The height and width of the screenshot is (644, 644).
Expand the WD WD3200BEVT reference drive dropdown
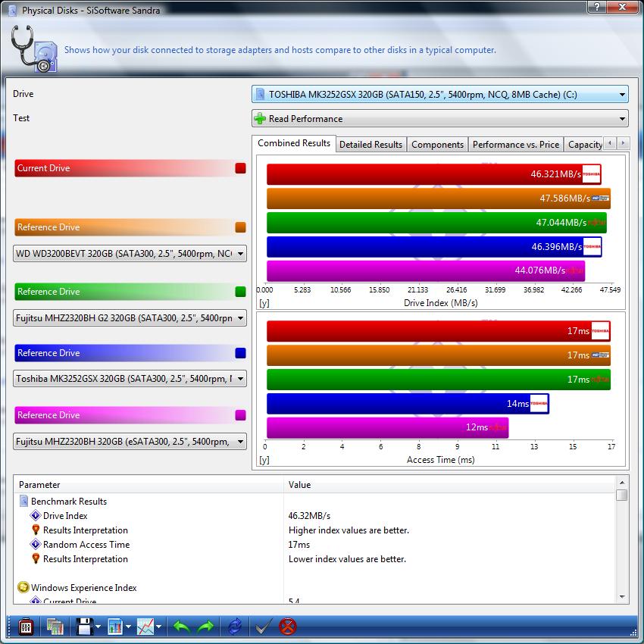(130, 253)
